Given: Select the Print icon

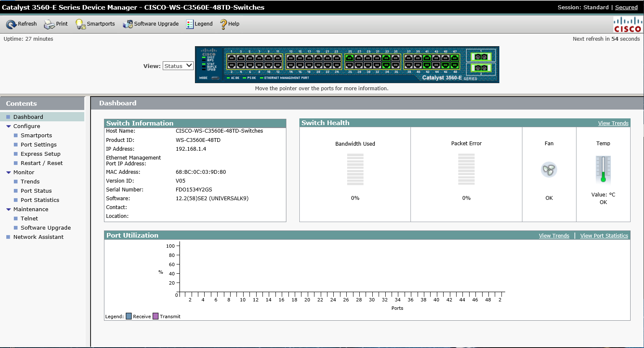Looking at the screenshot, I should (50, 24).
